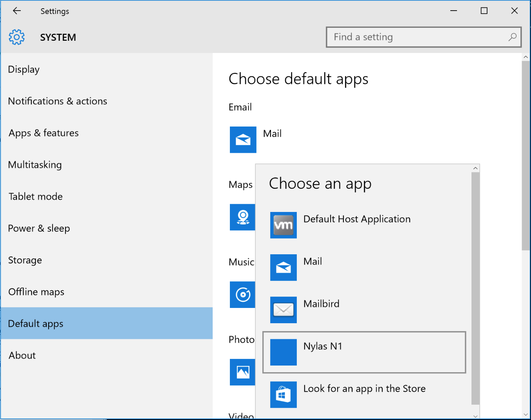
Task: Open the Display settings section
Action: pos(24,69)
